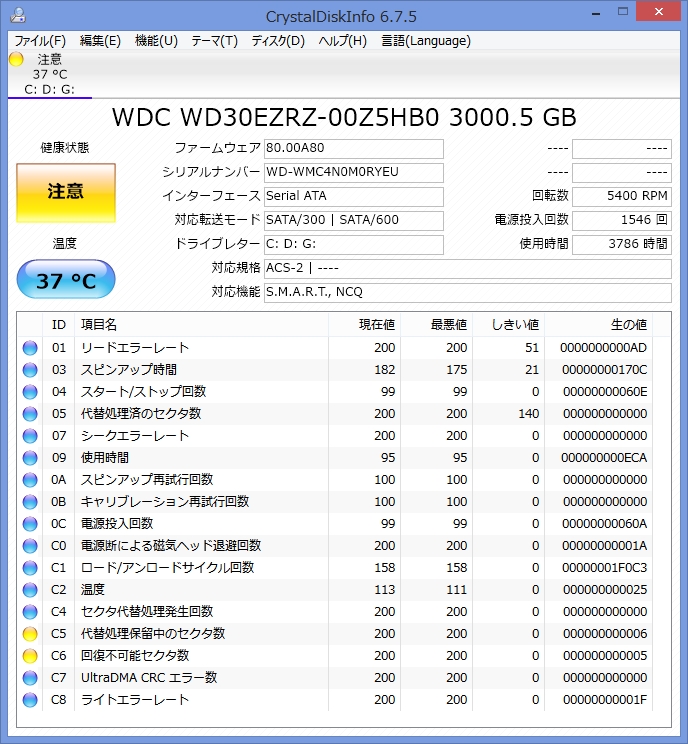Select the リードエラーレート attribute name
The image size is (688, 744).
coord(135,348)
